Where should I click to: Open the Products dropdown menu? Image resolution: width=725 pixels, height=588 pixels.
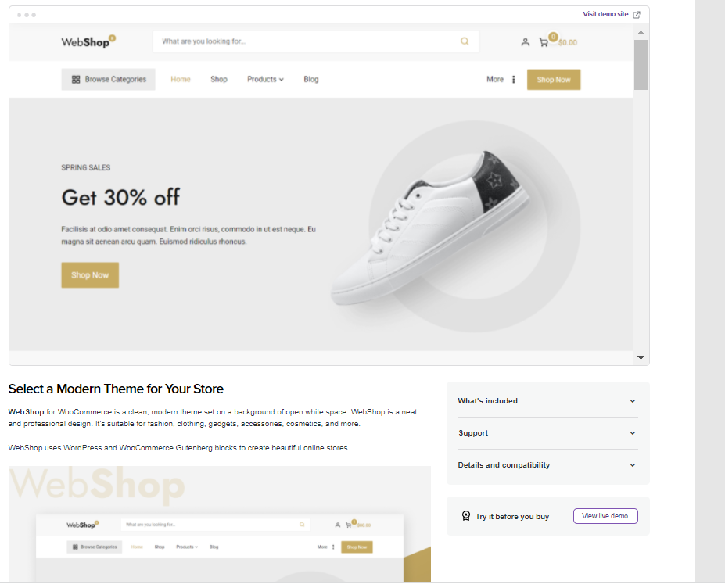pos(265,80)
